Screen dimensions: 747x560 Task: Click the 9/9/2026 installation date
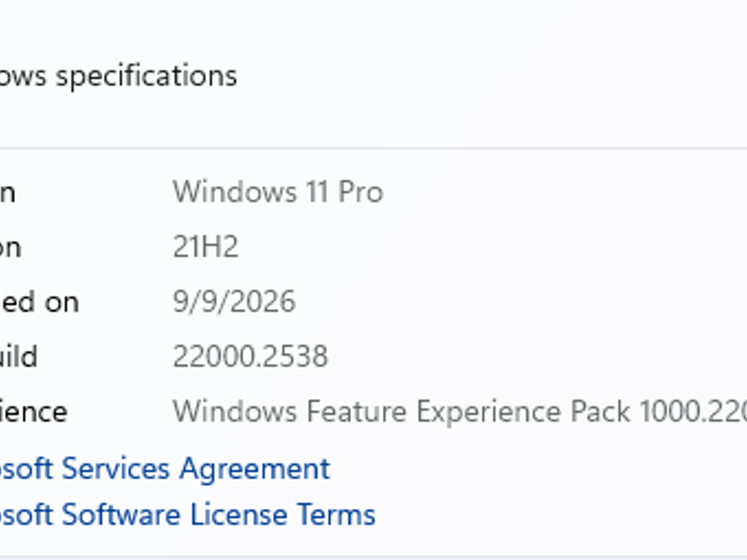[x=234, y=302]
